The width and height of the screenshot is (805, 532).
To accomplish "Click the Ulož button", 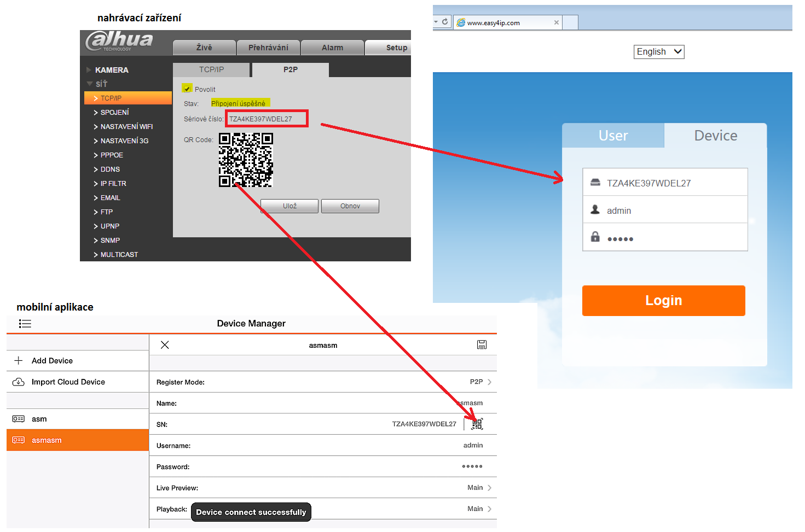I will click(x=289, y=206).
